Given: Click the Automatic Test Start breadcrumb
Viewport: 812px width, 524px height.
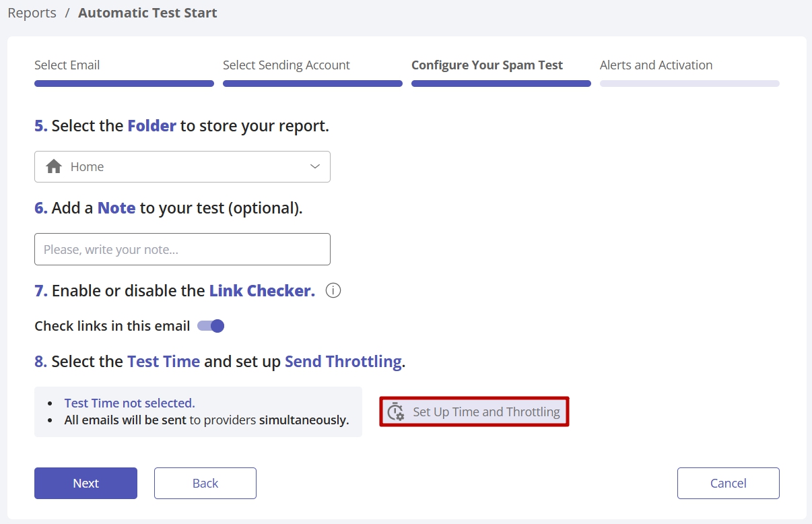Looking at the screenshot, I should click(x=147, y=13).
